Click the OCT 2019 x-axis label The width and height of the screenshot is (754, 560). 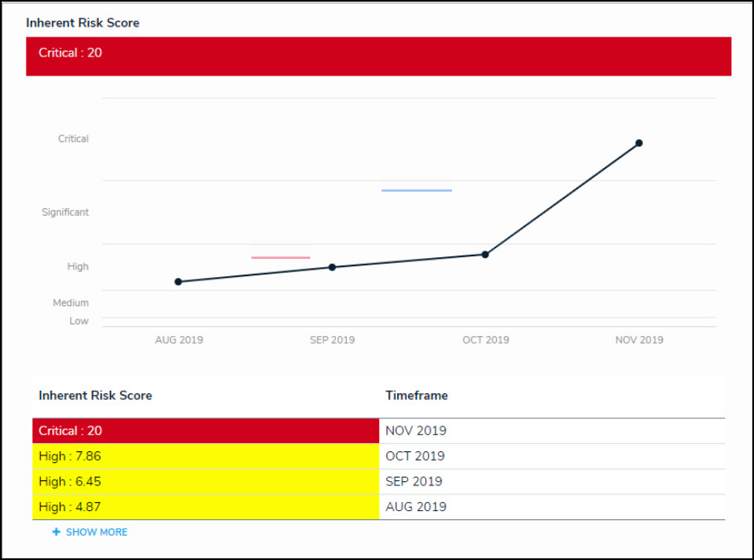[x=486, y=340]
